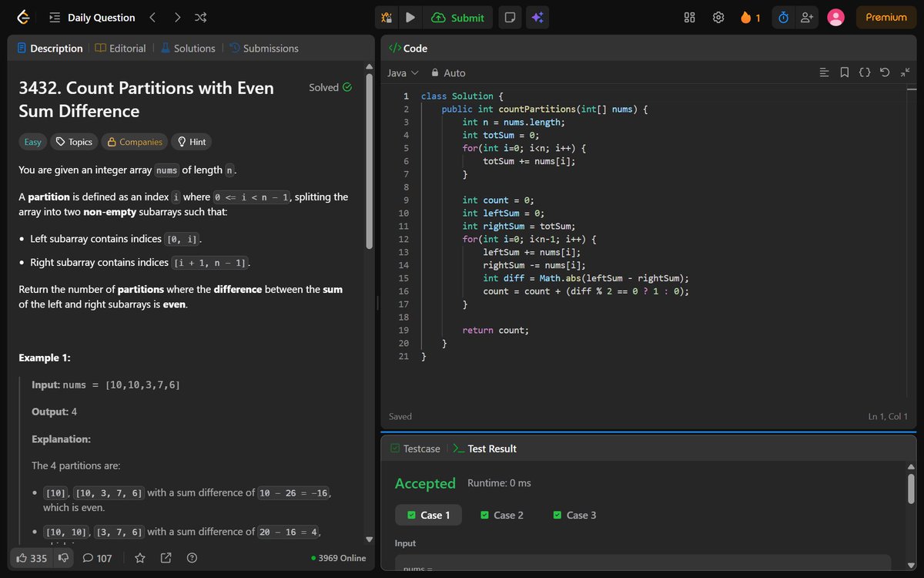Expand the Companies tag

[x=135, y=142]
